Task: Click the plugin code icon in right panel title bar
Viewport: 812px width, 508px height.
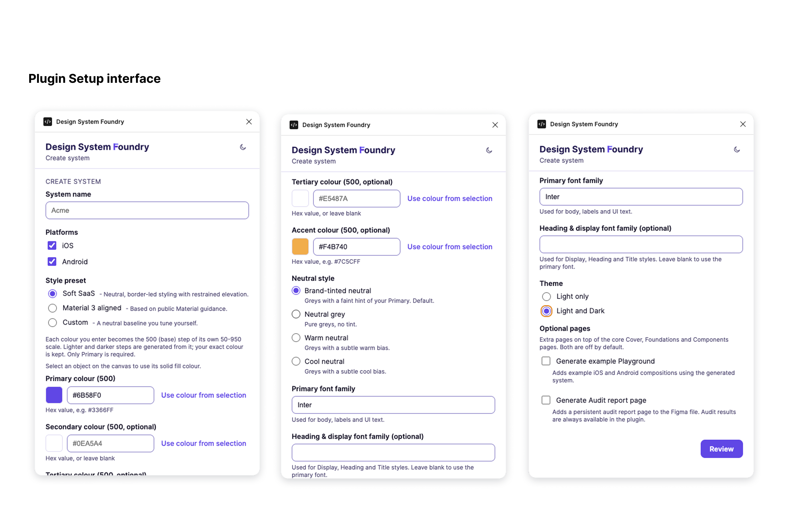Action: (542, 124)
